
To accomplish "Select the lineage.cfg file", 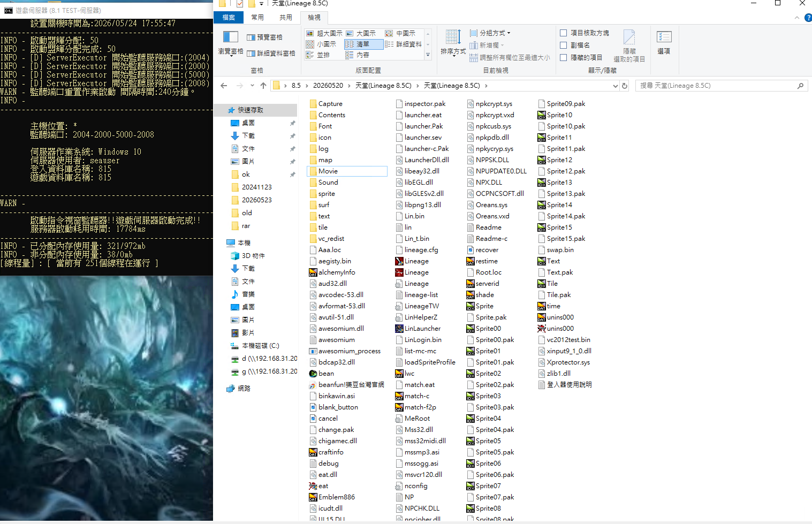I will (x=417, y=250).
